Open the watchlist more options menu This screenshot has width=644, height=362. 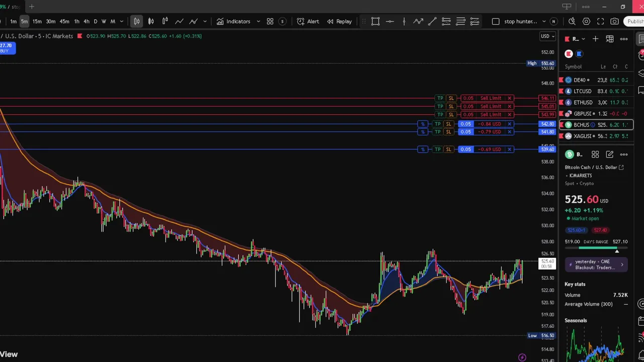coord(624,39)
